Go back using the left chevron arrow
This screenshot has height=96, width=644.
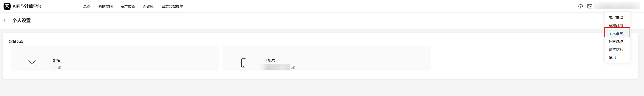click(x=5, y=20)
